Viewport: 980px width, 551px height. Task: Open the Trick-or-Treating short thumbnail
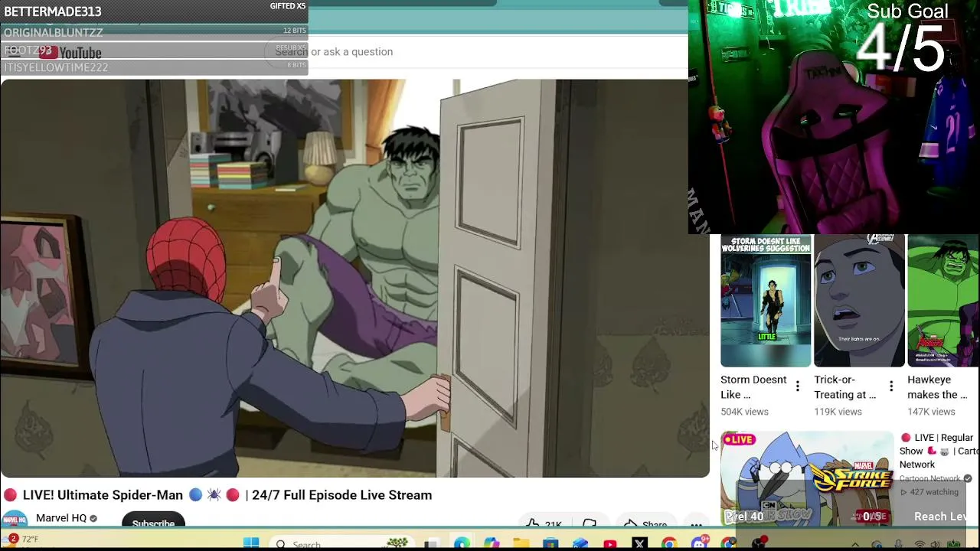(x=859, y=301)
